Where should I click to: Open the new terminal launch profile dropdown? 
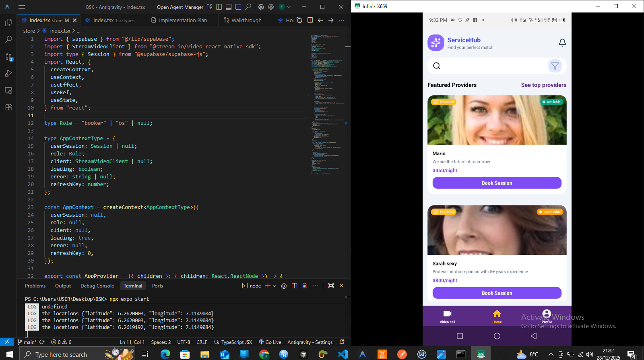point(275,286)
